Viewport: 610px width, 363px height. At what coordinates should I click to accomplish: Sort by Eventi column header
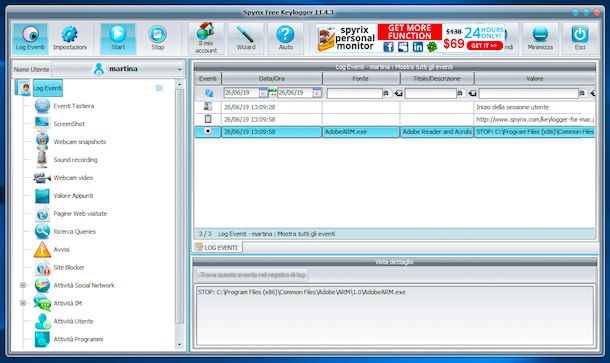208,79
